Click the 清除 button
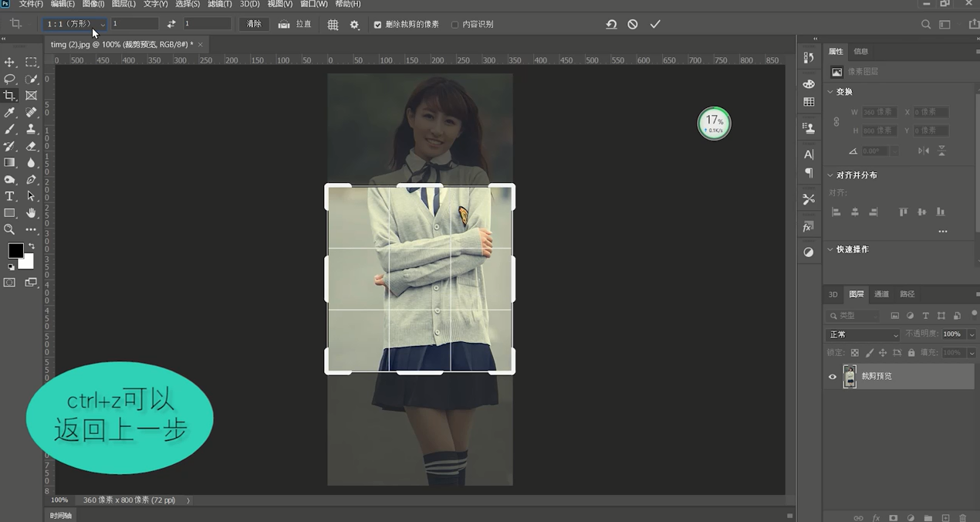 tap(254, 25)
